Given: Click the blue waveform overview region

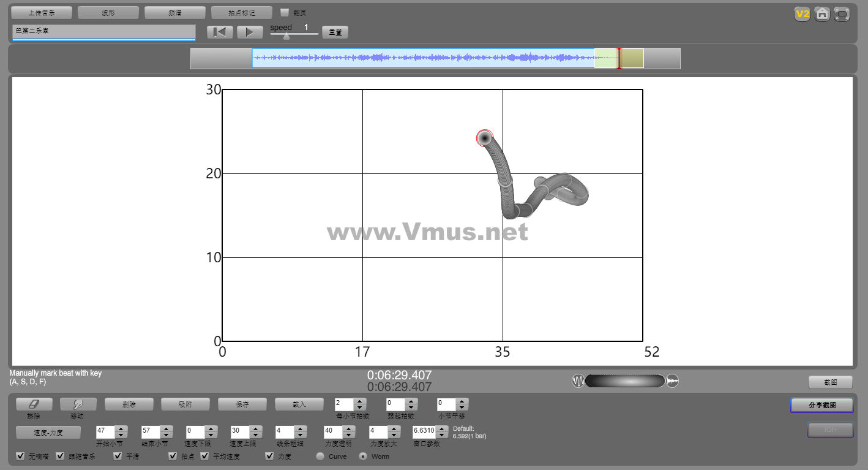Looking at the screenshot, I should pos(423,58).
